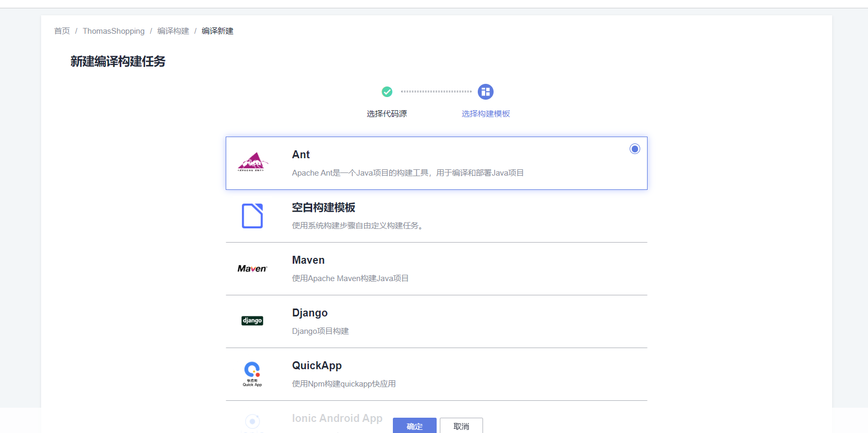The height and width of the screenshot is (433, 868).
Task: Select the Ant template radio button
Action: (635, 149)
